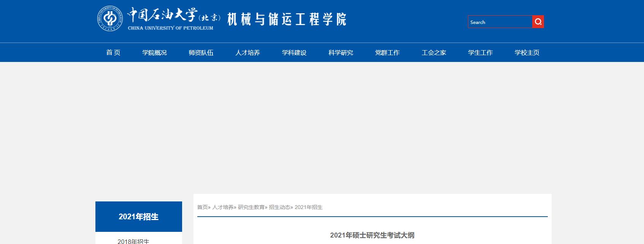
Task: Click the 首页 breadcrumb link
Action: [x=202, y=207]
